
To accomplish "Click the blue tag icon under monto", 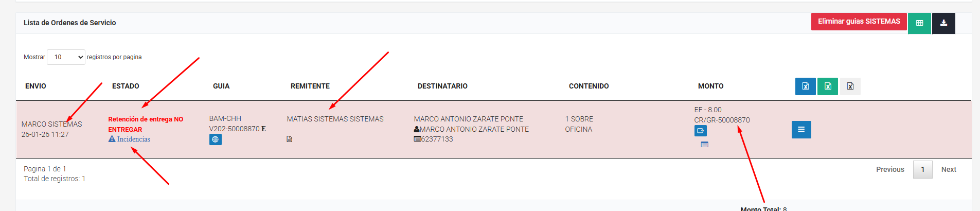I will [700, 131].
